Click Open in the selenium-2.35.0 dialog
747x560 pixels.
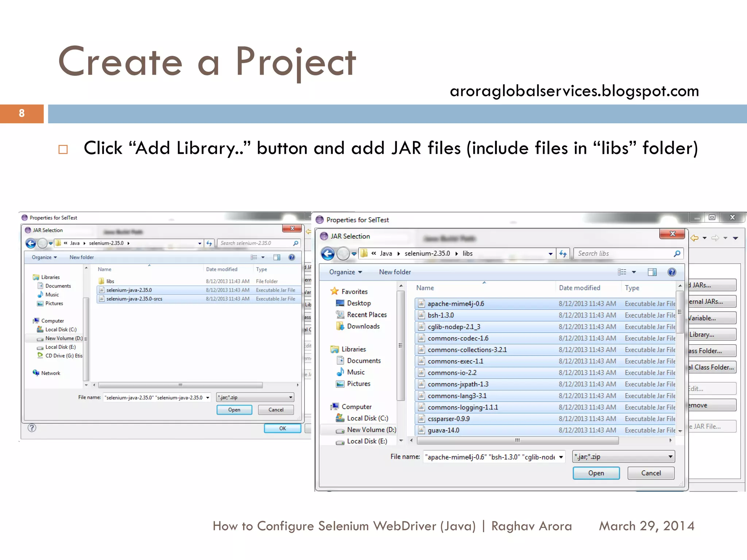tap(234, 410)
